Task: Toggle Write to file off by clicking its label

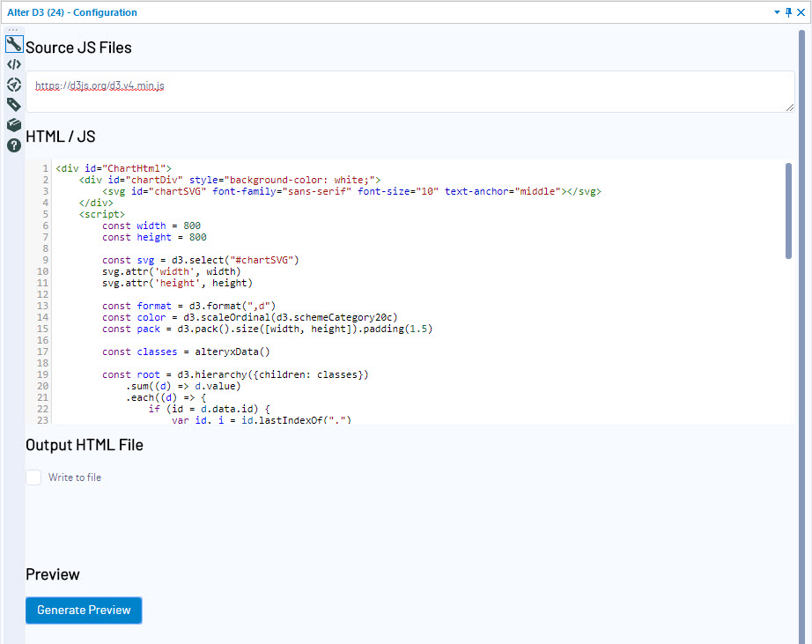Action: click(74, 477)
